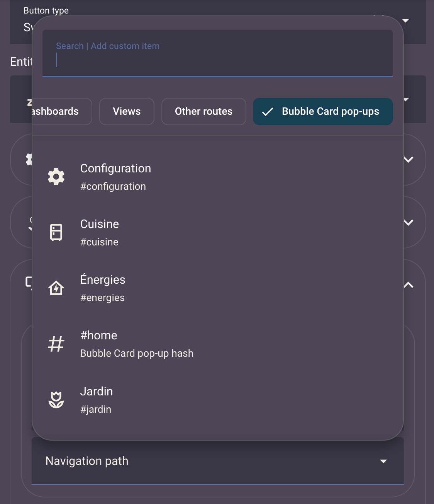Open the Navigation path dropdown
Viewport: 434px width, 504px height.
pyautogui.click(x=217, y=461)
